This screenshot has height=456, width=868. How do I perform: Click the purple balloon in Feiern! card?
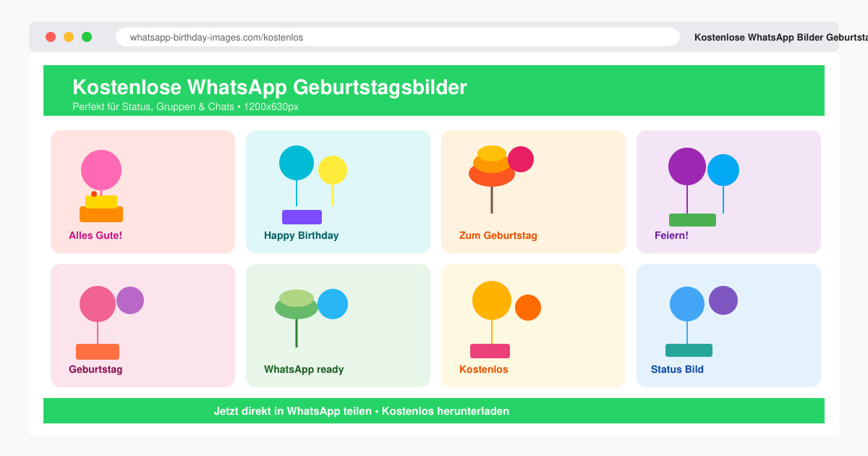tap(687, 166)
